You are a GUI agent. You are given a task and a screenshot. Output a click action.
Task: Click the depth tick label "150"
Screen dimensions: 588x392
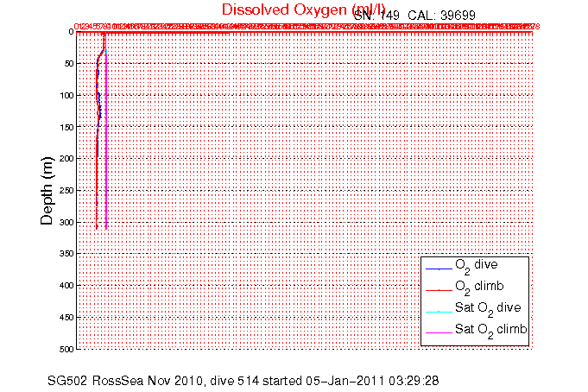click(66, 127)
